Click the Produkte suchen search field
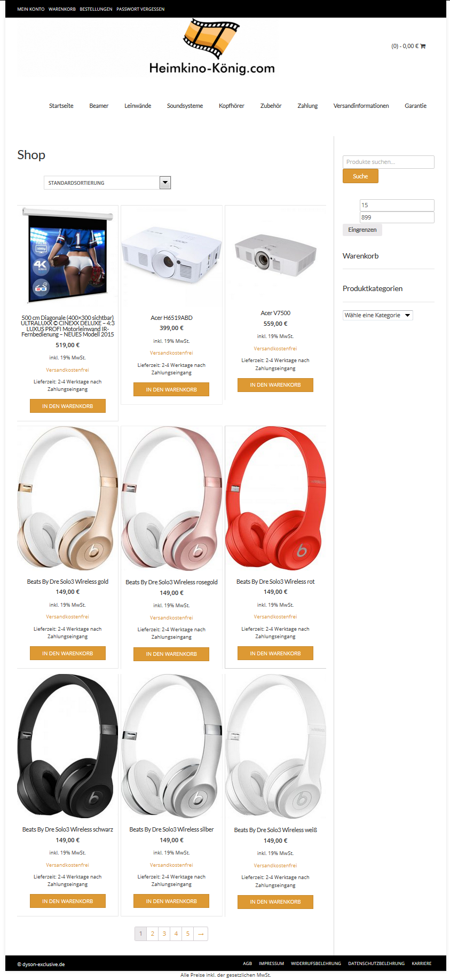 pos(389,162)
